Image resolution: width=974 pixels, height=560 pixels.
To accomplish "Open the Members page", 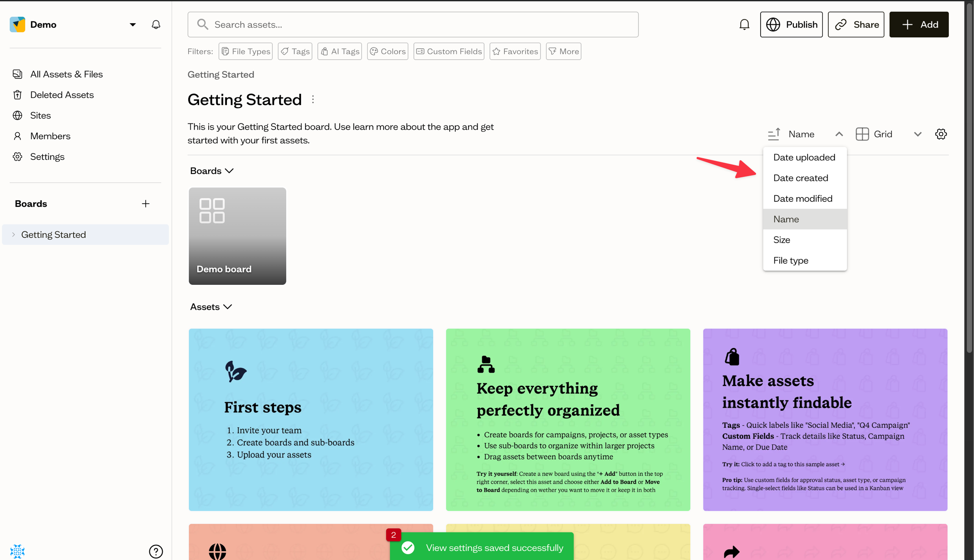I will pos(50,136).
